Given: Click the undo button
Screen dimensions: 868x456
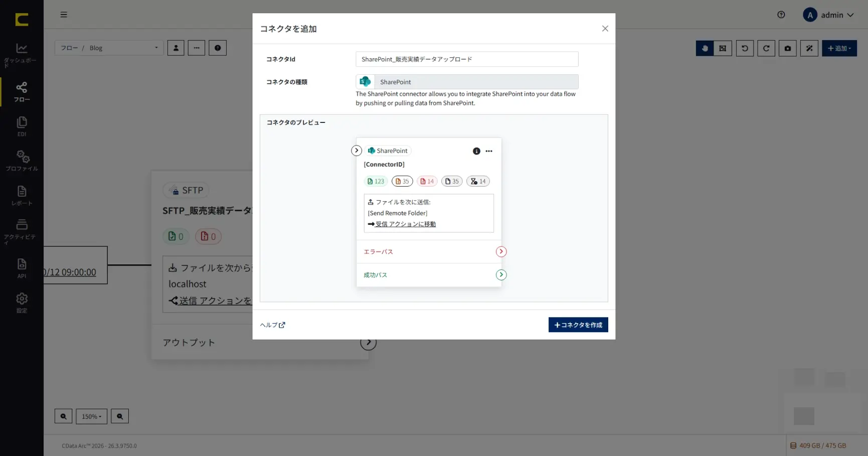Looking at the screenshot, I should (x=745, y=48).
